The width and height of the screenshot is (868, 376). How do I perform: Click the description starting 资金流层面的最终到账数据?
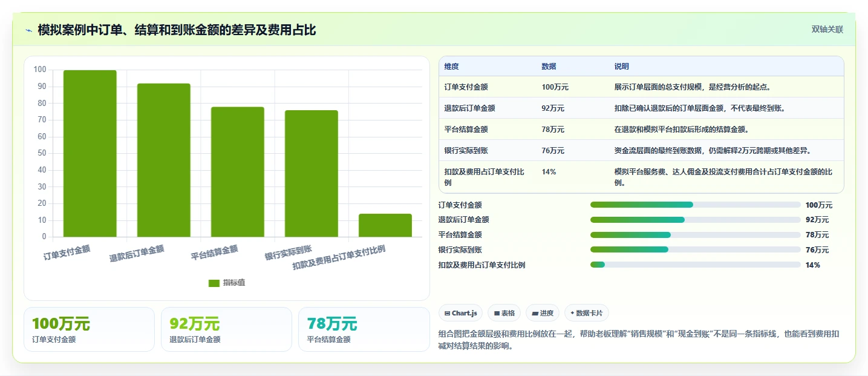(x=713, y=151)
